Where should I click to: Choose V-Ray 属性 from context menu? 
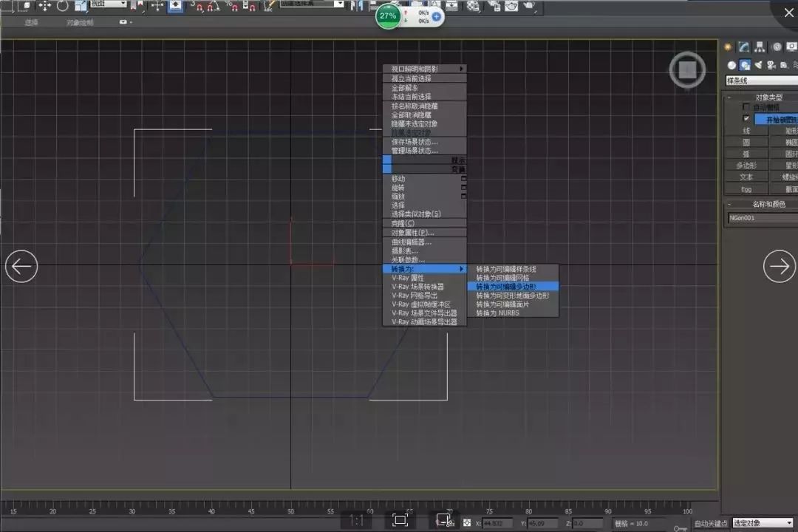point(424,278)
